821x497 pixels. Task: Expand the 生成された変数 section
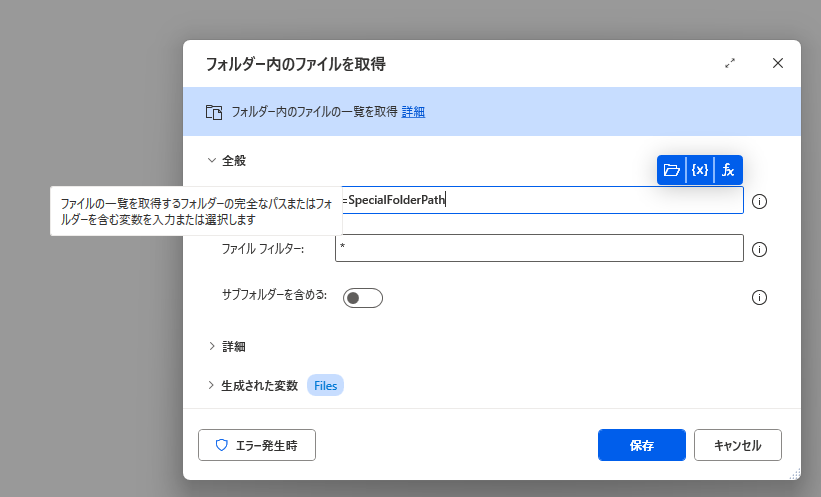click(x=211, y=385)
